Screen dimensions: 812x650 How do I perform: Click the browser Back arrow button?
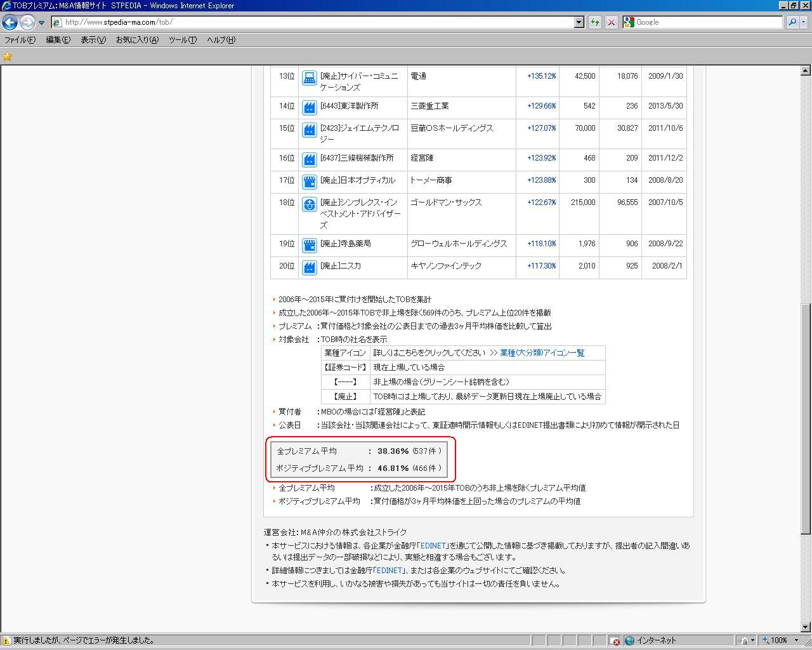click(x=10, y=22)
